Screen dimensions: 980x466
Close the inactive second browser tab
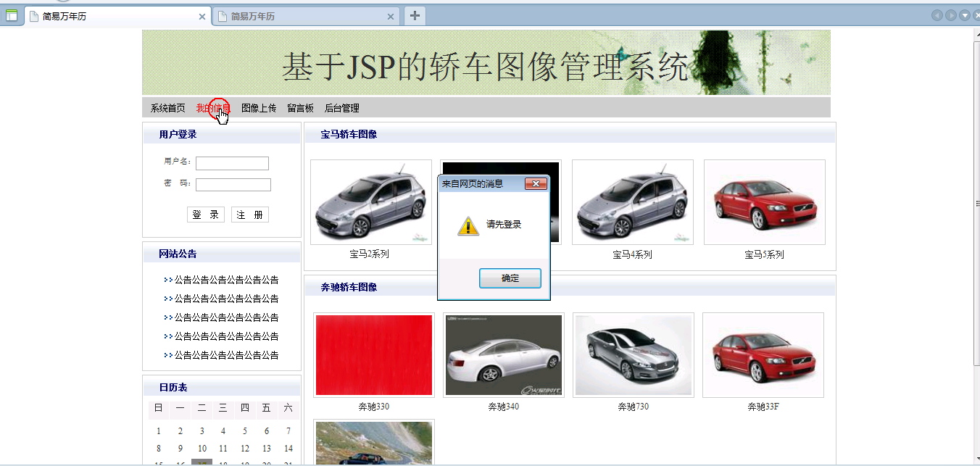point(391,16)
